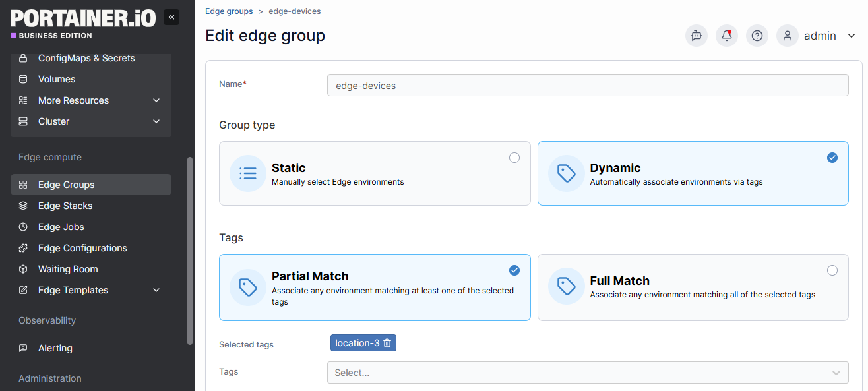Click the chat assistant icon in header

[697, 36]
